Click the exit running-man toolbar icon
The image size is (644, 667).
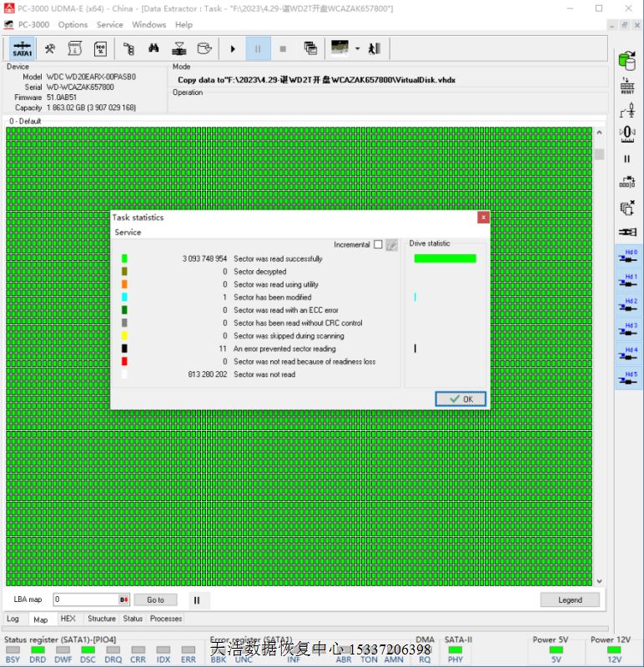(x=375, y=48)
